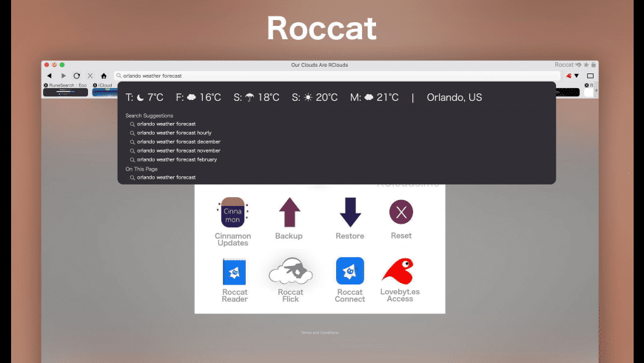The height and width of the screenshot is (363, 644).
Task: Click Thursday's 7°C moon forecast
Action: (x=144, y=98)
